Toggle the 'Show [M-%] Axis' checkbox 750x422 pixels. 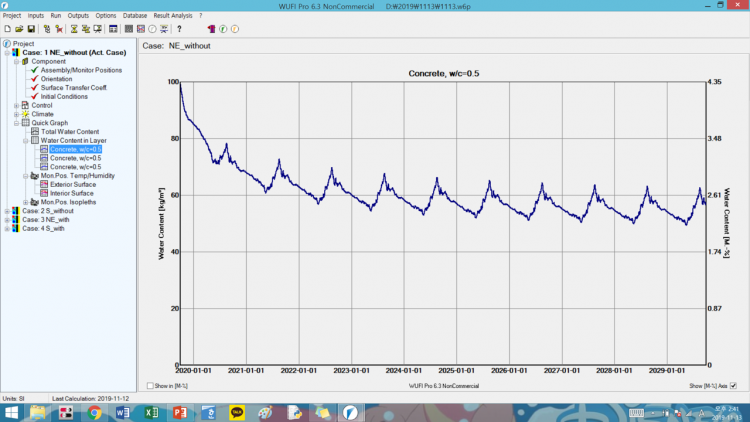point(733,385)
